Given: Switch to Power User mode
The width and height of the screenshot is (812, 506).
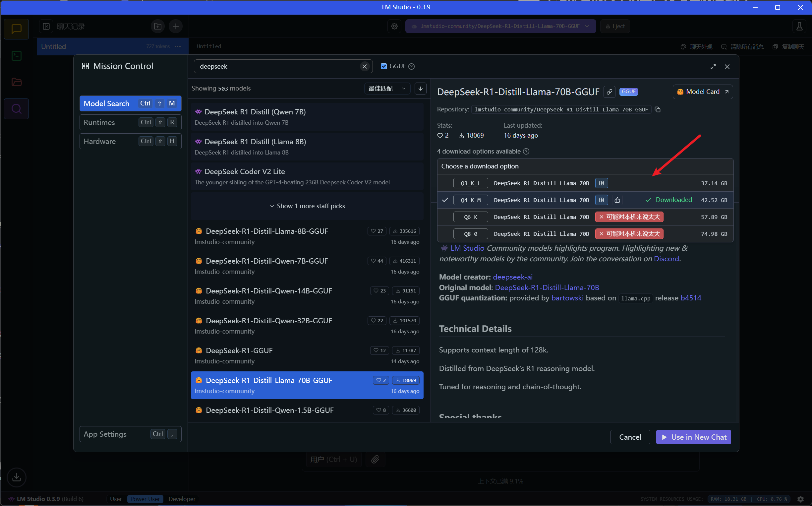Looking at the screenshot, I should tap(145, 499).
